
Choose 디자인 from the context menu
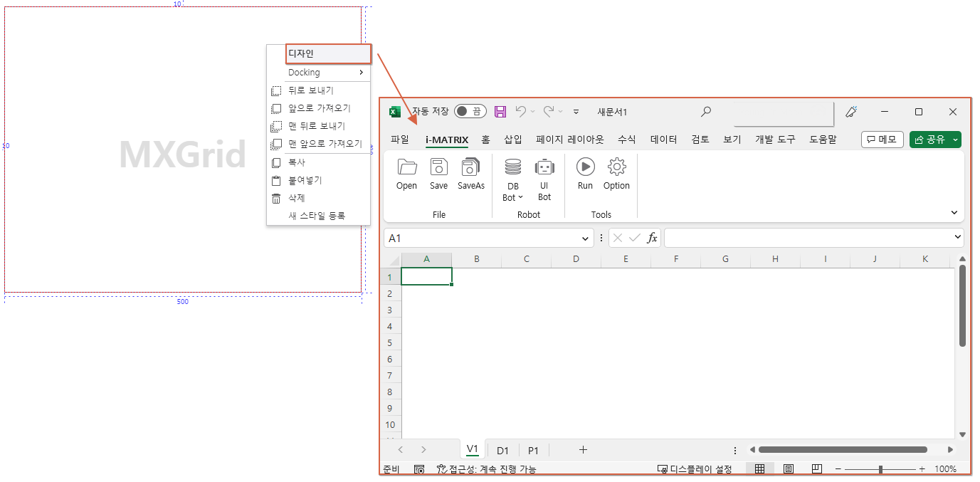pyautogui.click(x=328, y=54)
